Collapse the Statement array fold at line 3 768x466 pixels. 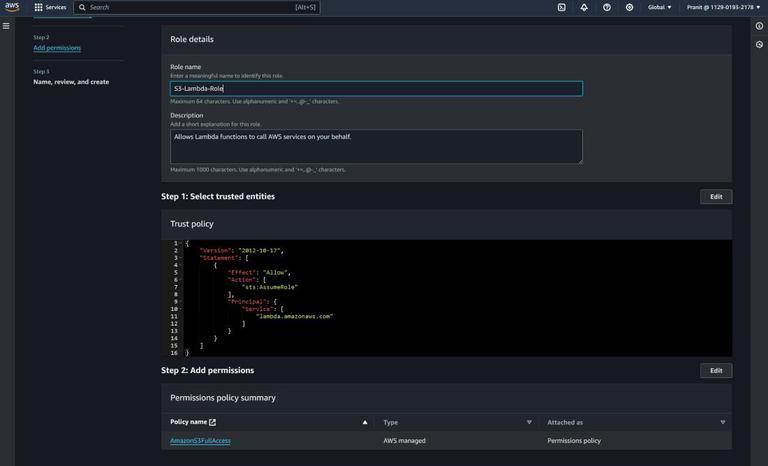pos(181,258)
